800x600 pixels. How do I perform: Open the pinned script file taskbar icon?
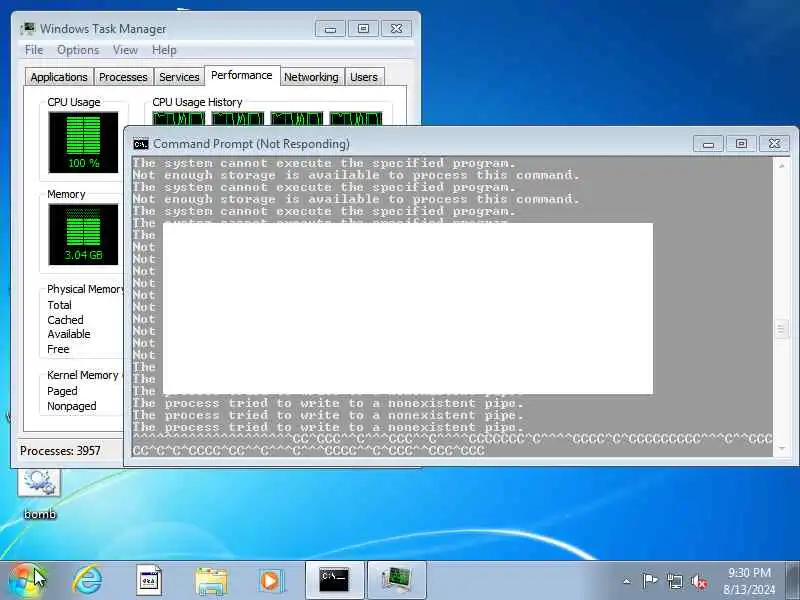(x=149, y=580)
